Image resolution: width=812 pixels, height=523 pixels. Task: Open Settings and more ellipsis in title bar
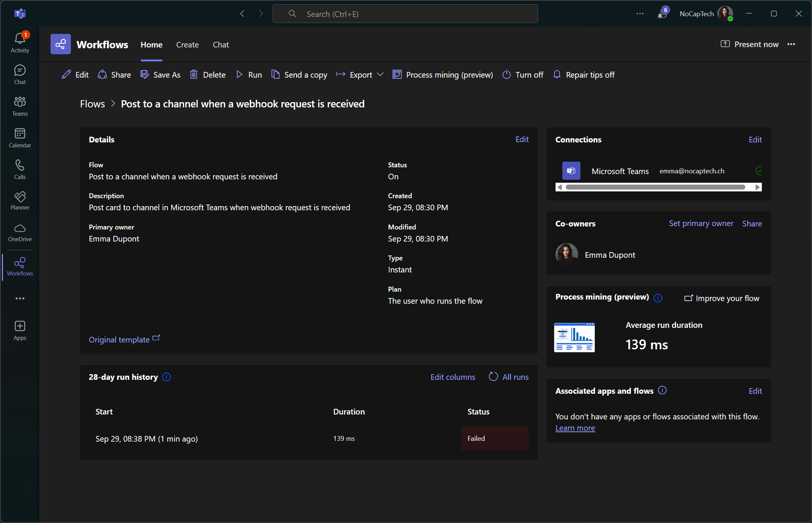pyautogui.click(x=640, y=14)
